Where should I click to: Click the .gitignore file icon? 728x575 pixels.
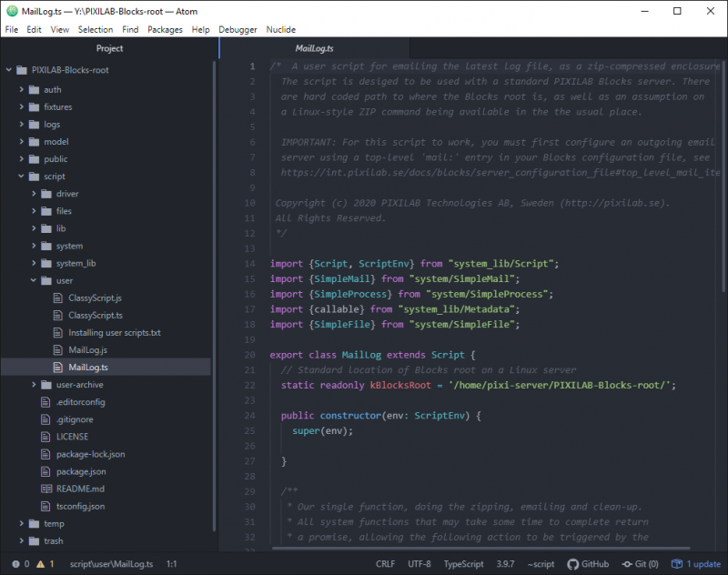45,419
